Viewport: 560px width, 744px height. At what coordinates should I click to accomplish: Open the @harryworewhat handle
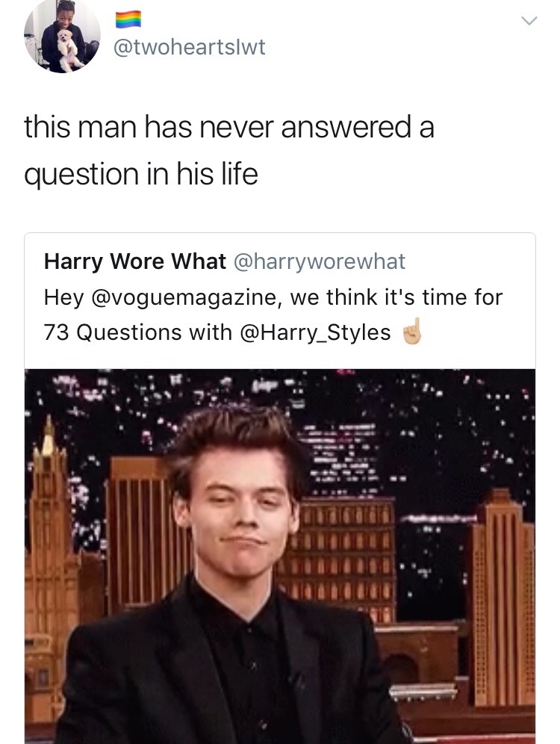click(x=319, y=261)
